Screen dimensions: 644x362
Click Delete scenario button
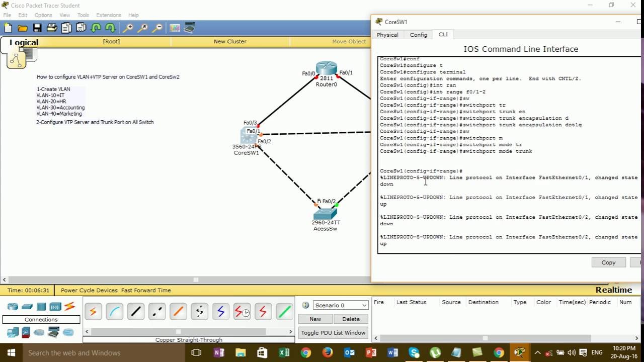pyautogui.click(x=351, y=319)
